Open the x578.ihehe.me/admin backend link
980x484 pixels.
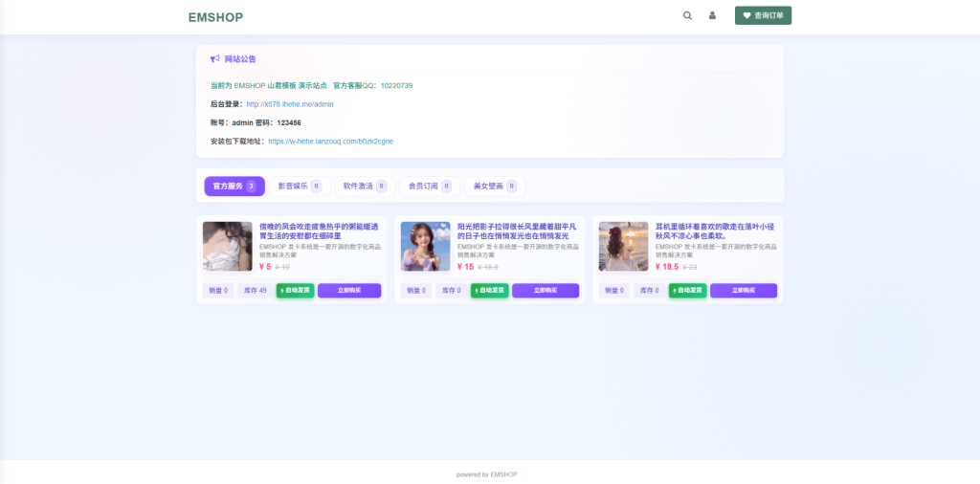click(290, 104)
